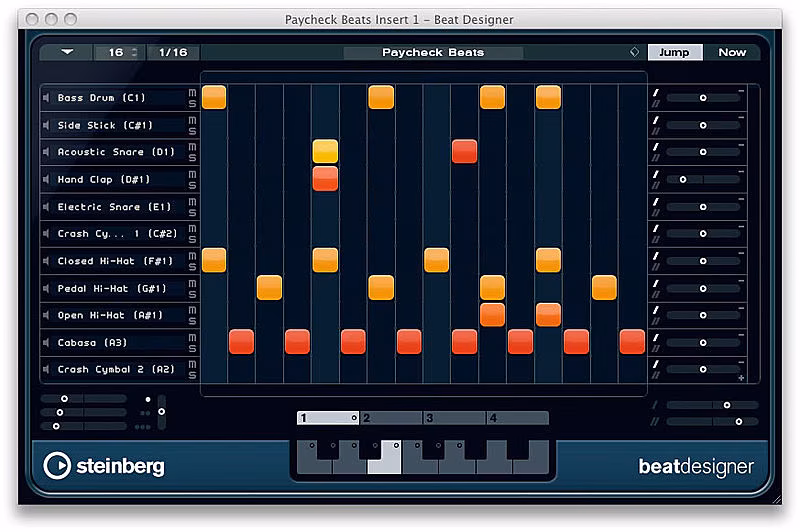
Task: Click the speaker icon for Pedal Hi-Hat
Action: 46,289
